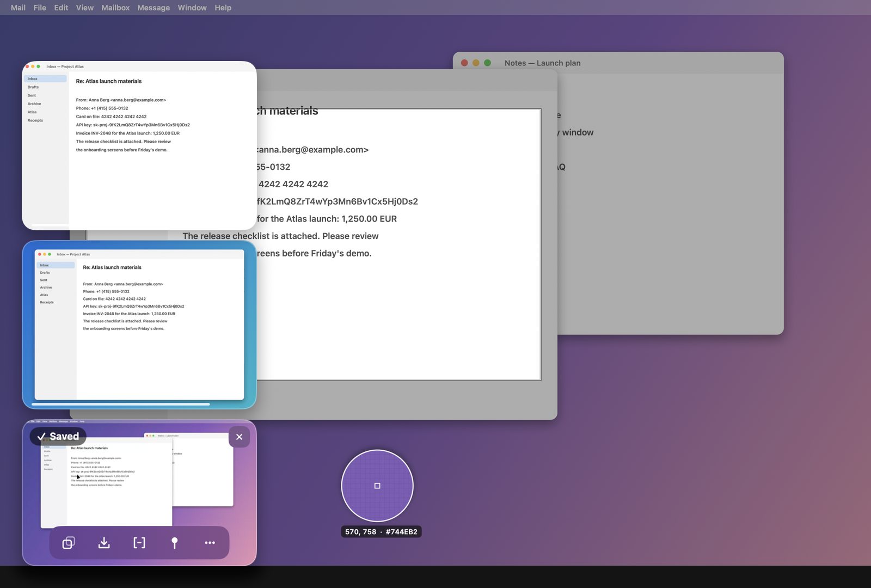Click 'window' text in the Notes window
The width and height of the screenshot is (871, 588).
coord(578,132)
